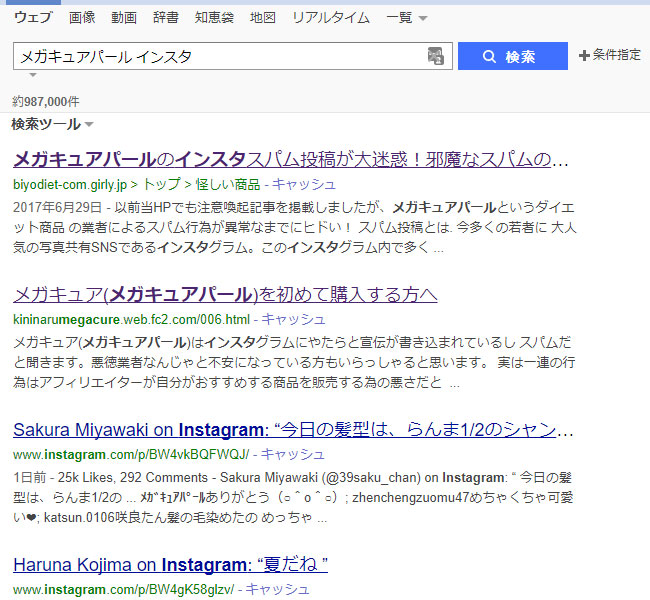Open キャッシュ link for biyodiet-com.girly.jp result

click(x=304, y=185)
